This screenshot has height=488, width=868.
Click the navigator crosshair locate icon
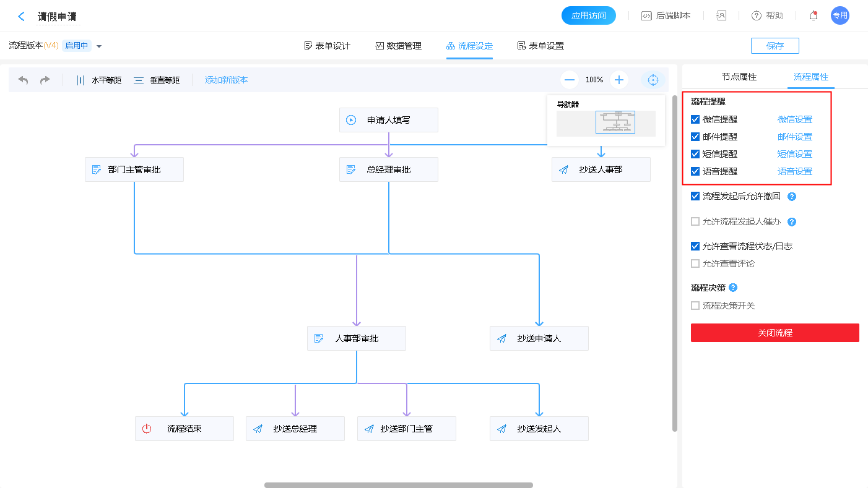click(x=652, y=80)
